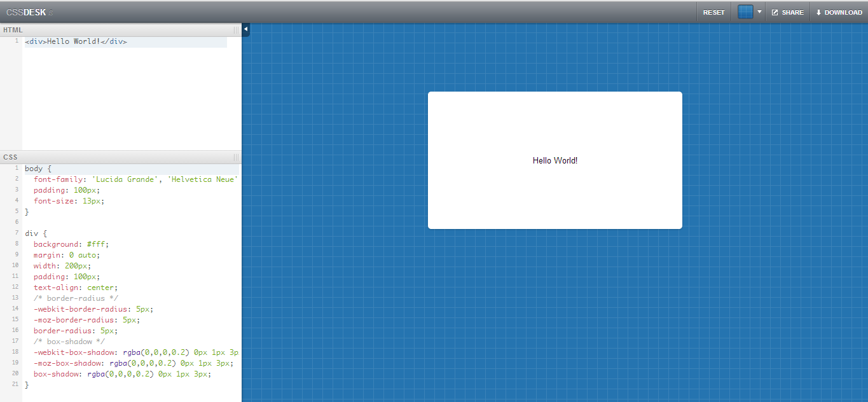The width and height of the screenshot is (868, 402).
Task: Click the SHARE button label
Action: [x=792, y=13]
